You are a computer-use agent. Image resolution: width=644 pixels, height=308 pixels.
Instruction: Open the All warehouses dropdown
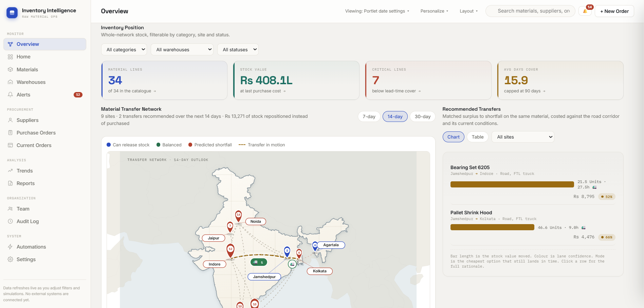click(x=182, y=50)
